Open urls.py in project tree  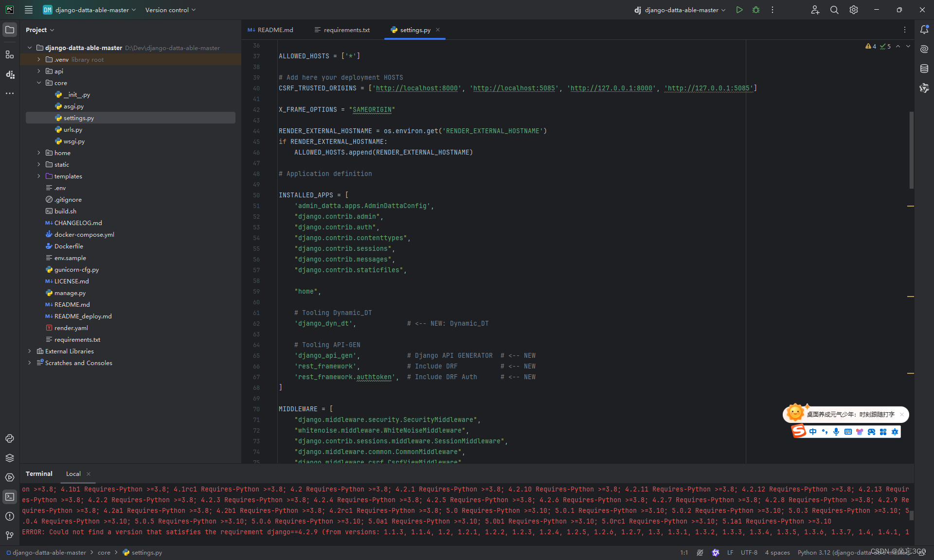[x=73, y=129]
